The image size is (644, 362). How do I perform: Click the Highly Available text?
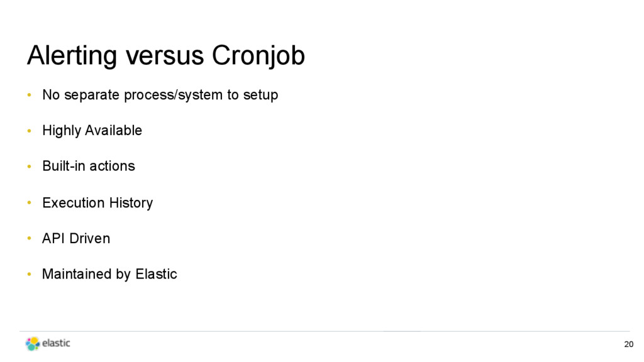tap(92, 131)
